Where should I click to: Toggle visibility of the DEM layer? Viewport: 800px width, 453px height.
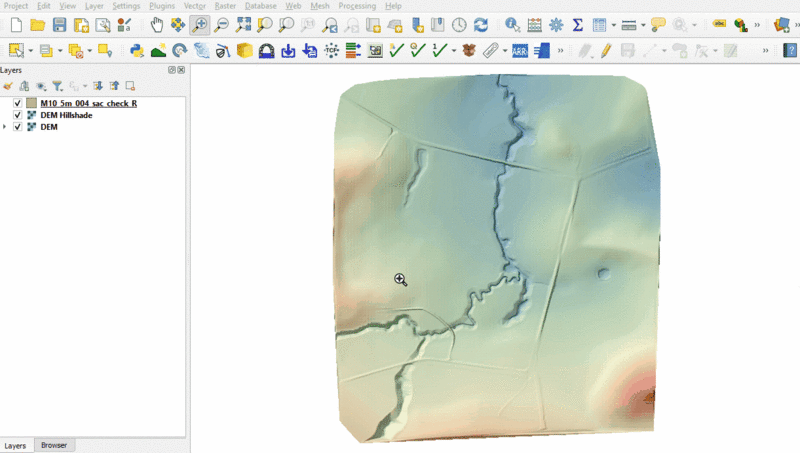click(18, 127)
